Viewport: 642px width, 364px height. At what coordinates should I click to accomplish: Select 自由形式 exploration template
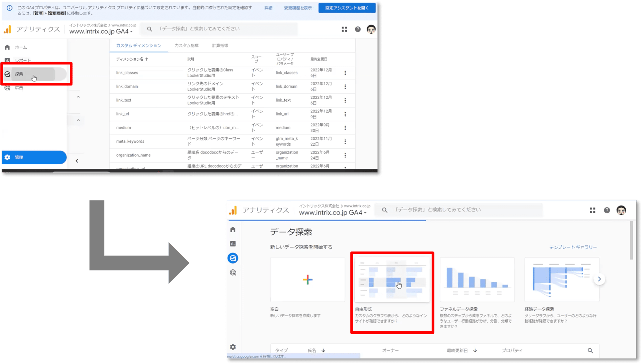pos(392,280)
